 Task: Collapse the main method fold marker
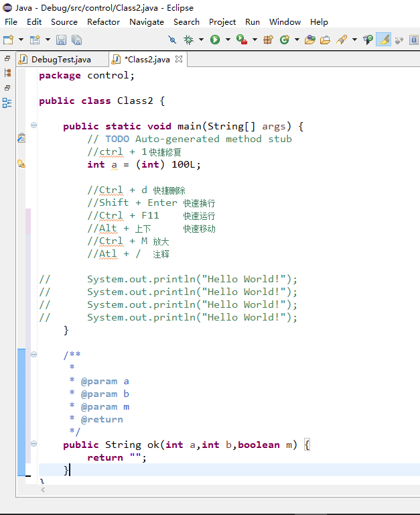coord(33,125)
